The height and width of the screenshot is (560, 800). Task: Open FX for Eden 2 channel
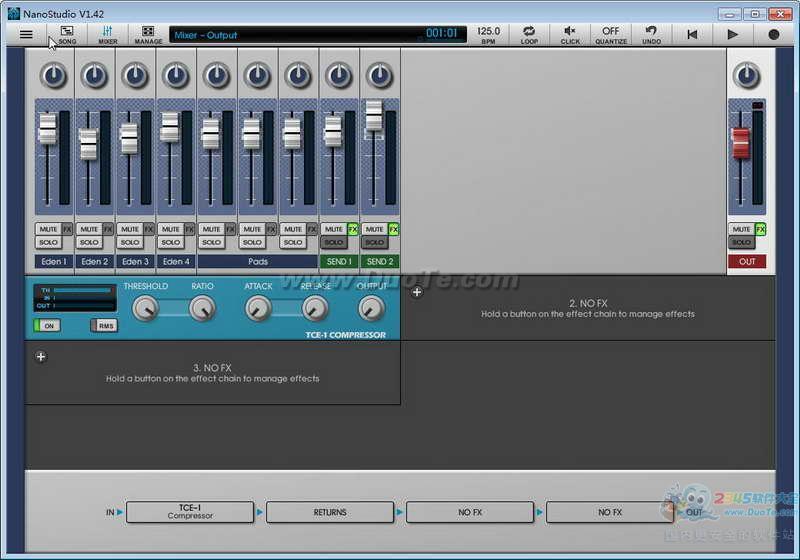click(108, 229)
